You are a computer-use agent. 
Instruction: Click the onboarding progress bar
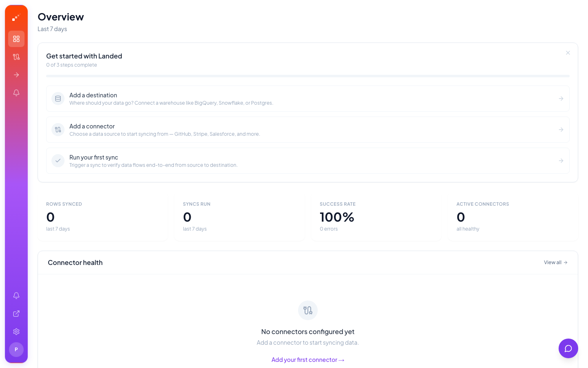[x=308, y=76]
